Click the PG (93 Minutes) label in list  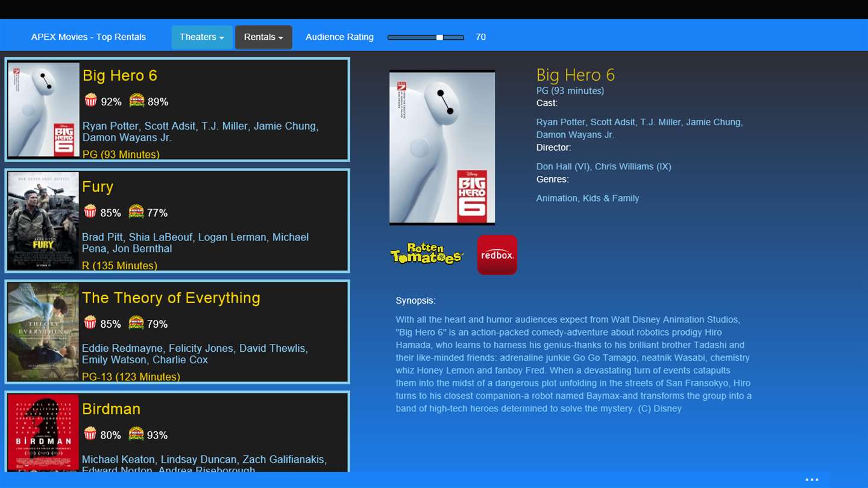point(121,154)
